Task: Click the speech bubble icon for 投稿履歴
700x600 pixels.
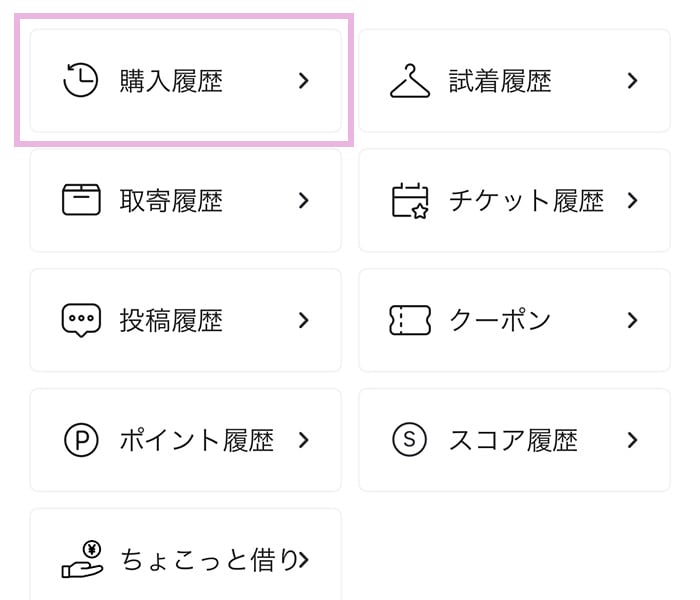Action: (x=81, y=320)
